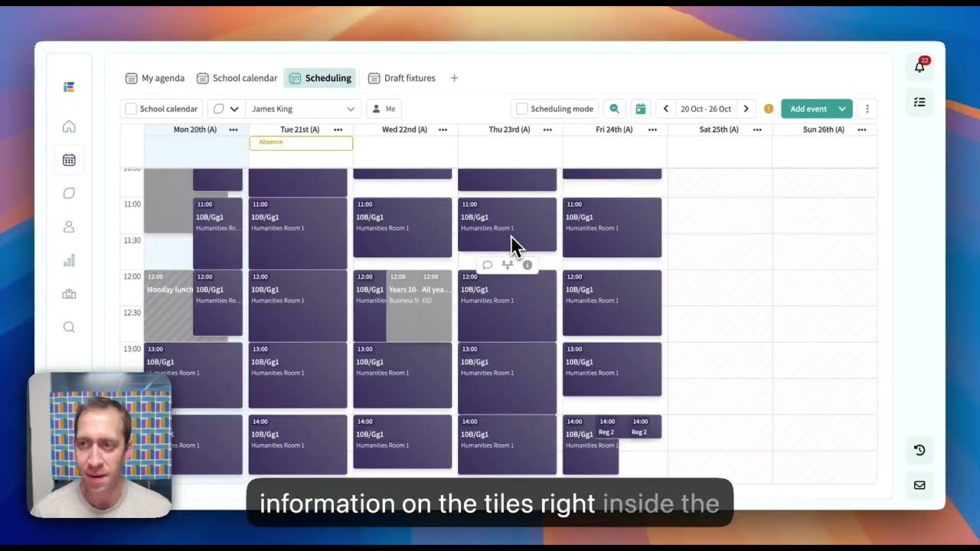Click the zoom magnifier icon in toolbar
This screenshot has width=980, height=551.
coord(614,109)
